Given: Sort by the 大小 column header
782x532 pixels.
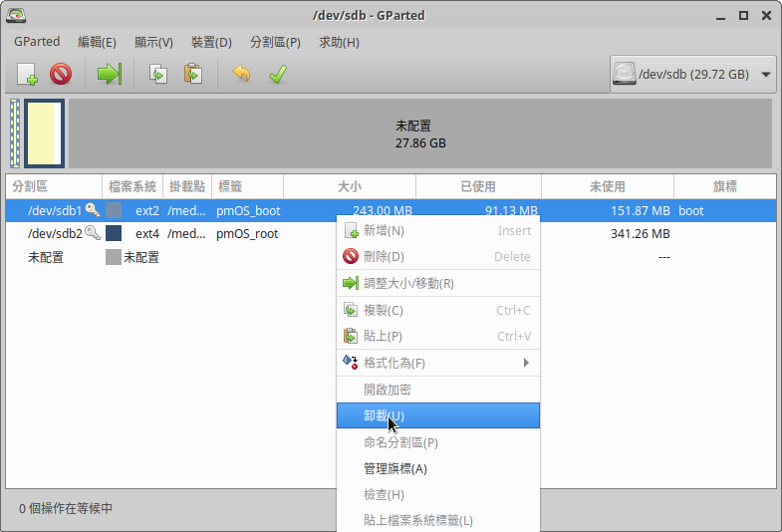Looking at the screenshot, I should click(349, 186).
